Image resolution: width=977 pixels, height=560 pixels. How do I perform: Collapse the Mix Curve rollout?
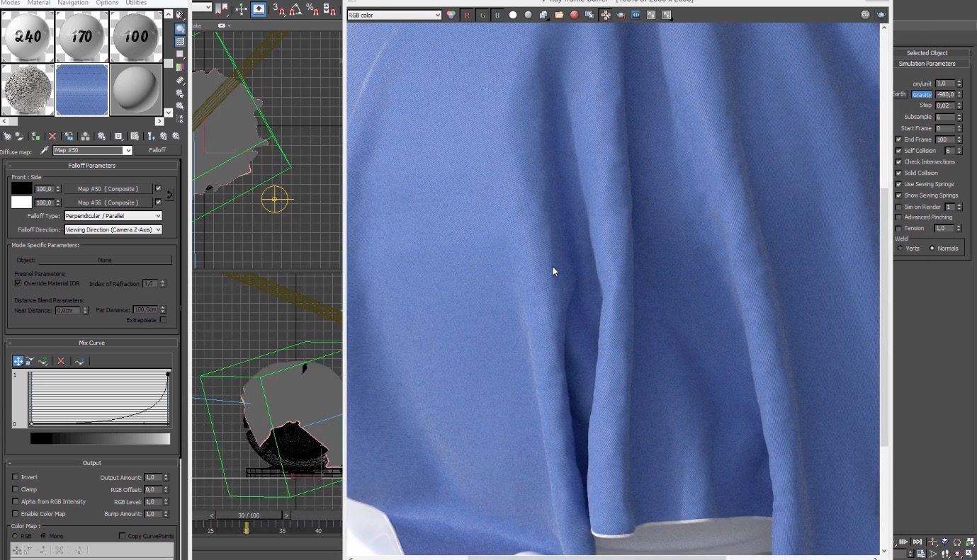[x=91, y=343]
